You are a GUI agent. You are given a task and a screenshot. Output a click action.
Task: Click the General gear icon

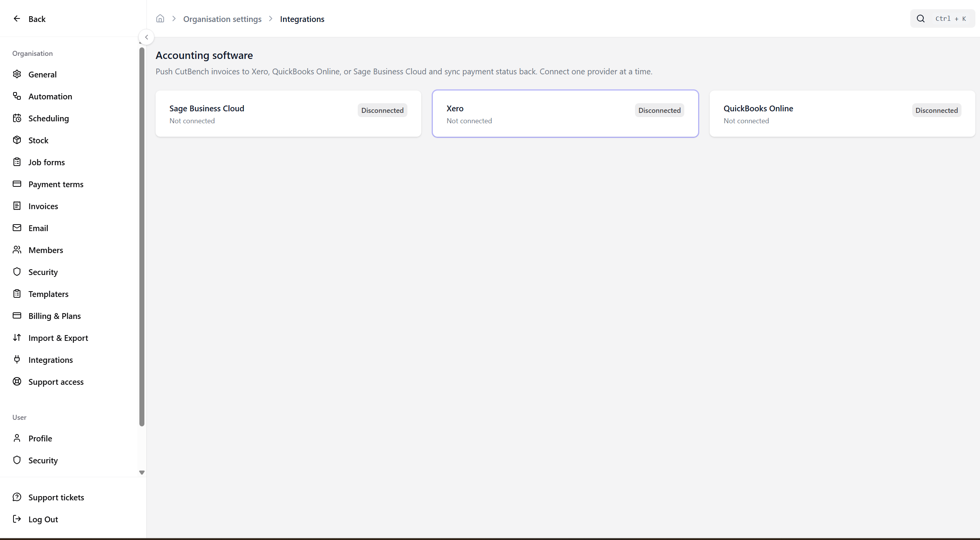tap(17, 74)
